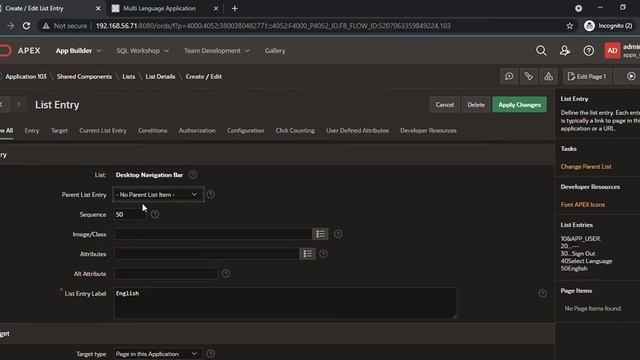This screenshot has width=640, height=360.
Task: Open the Gallery menu item
Action: (275, 51)
